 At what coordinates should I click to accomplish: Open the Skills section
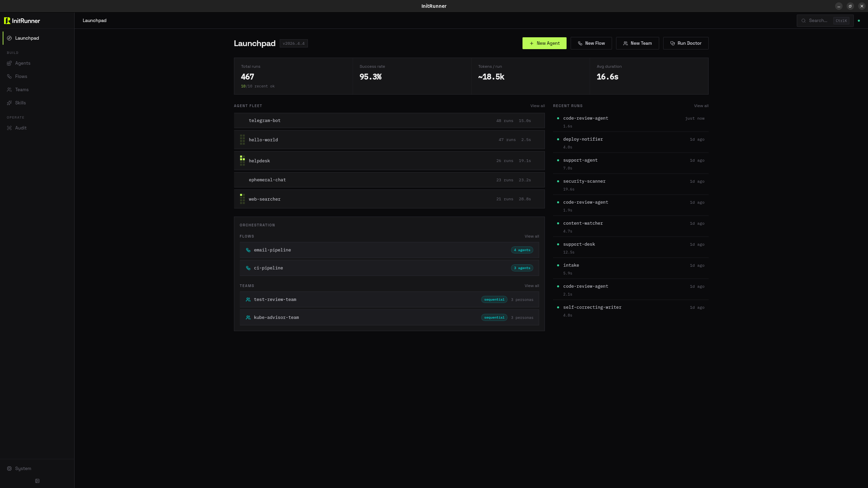[x=37, y=103]
